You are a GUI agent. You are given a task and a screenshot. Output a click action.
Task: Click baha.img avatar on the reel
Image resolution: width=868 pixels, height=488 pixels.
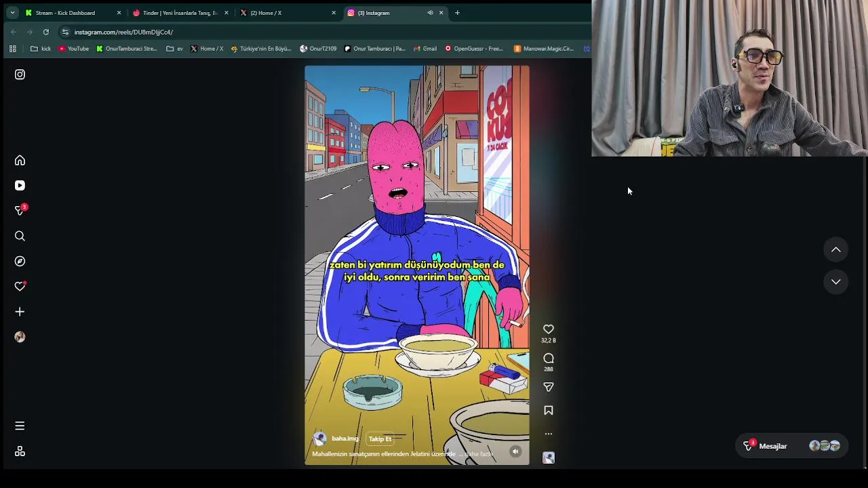point(319,439)
